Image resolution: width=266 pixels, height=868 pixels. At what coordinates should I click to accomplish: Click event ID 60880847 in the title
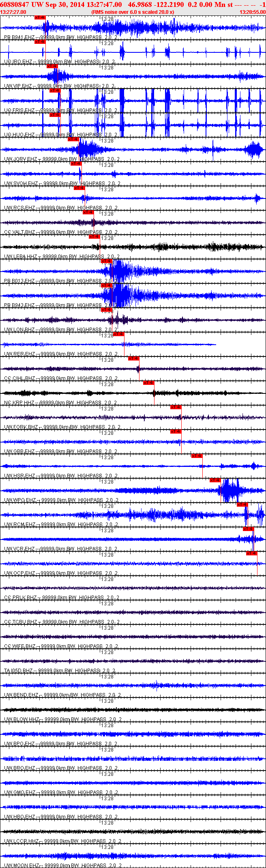pos(15,4)
